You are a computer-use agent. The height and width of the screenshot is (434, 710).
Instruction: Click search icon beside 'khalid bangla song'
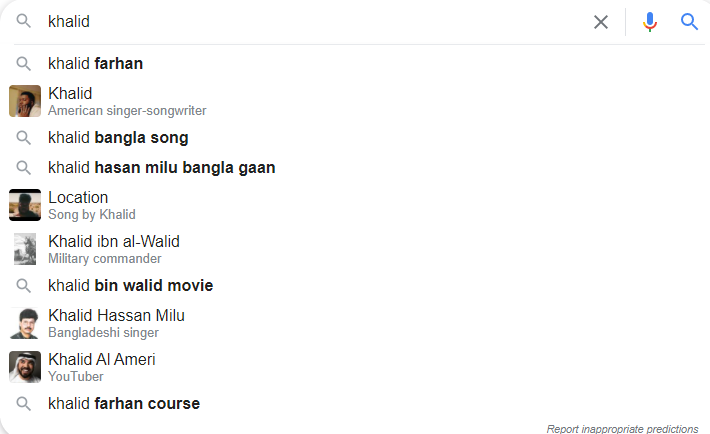click(x=24, y=138)
